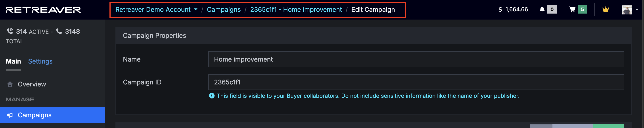Click the Campaigns megaphone icon
Screen dimensions: 644x128
coord(10,115)
